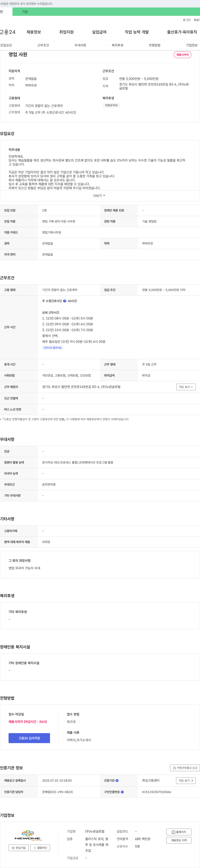Expand 지도 보기 for 근무 예정지

click(x=186, y=387)
